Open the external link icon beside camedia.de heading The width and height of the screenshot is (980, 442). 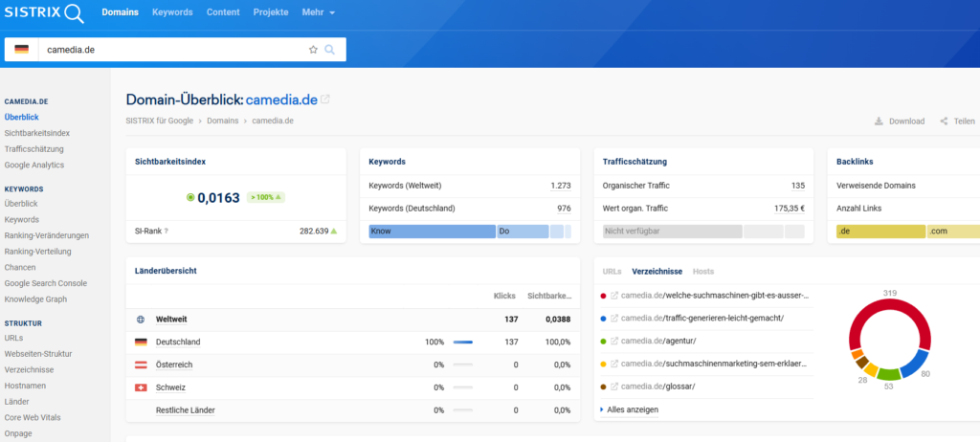[325, 99]
